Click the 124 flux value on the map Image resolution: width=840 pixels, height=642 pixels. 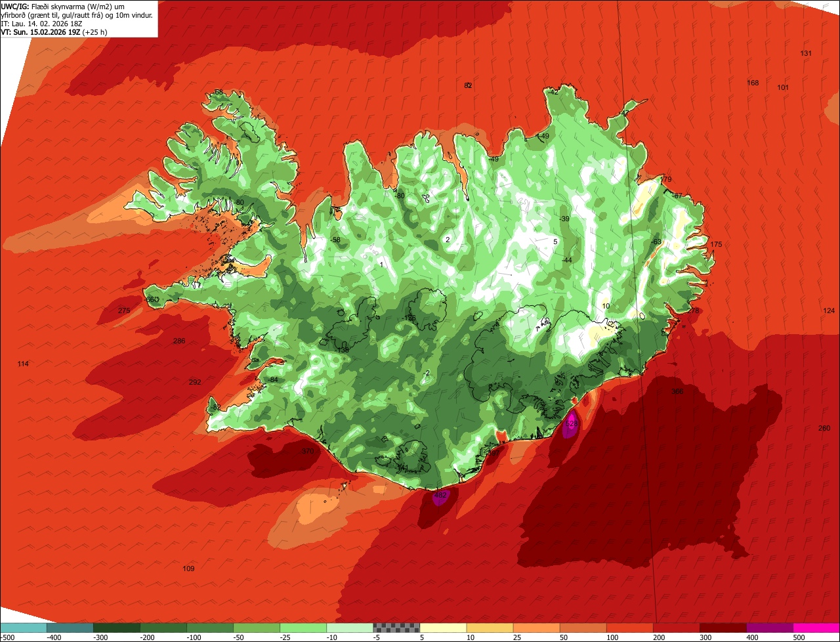point(829,310)
